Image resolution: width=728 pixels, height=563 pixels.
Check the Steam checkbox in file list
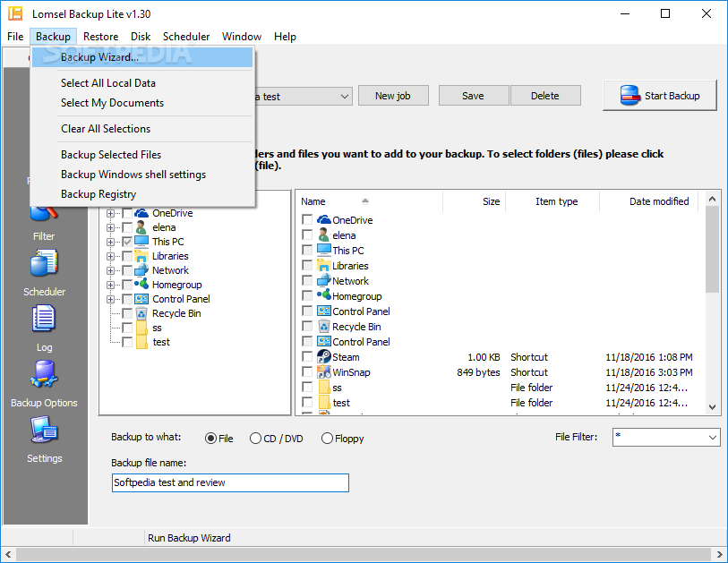307,356
